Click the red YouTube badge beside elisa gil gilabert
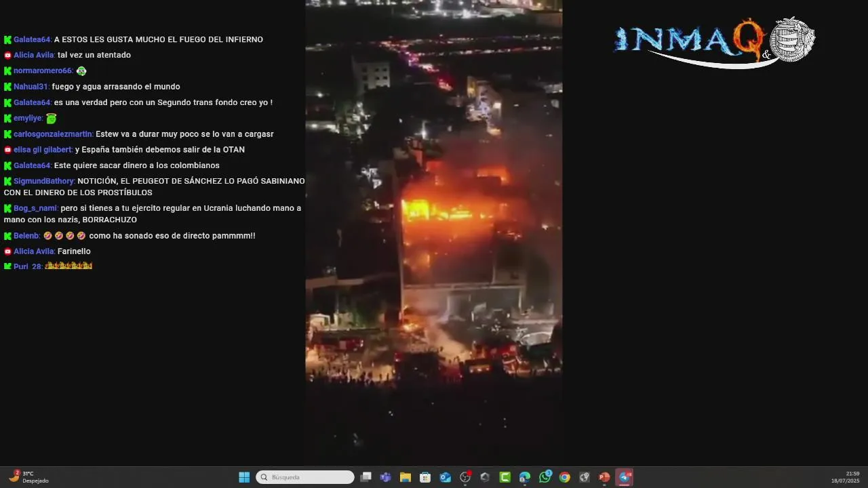This screenshot has width=868, height=488. point(7,150)
